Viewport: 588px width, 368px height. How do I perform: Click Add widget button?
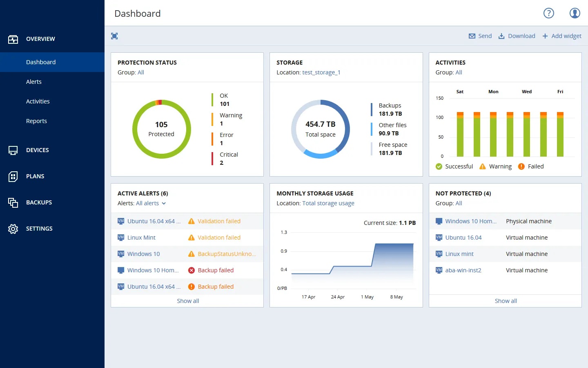point(562,36)
